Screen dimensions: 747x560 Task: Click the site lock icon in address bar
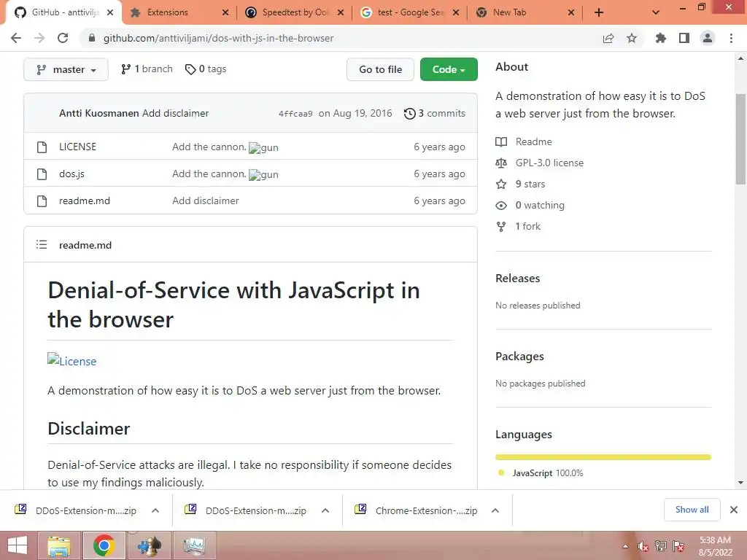(92, 38)
